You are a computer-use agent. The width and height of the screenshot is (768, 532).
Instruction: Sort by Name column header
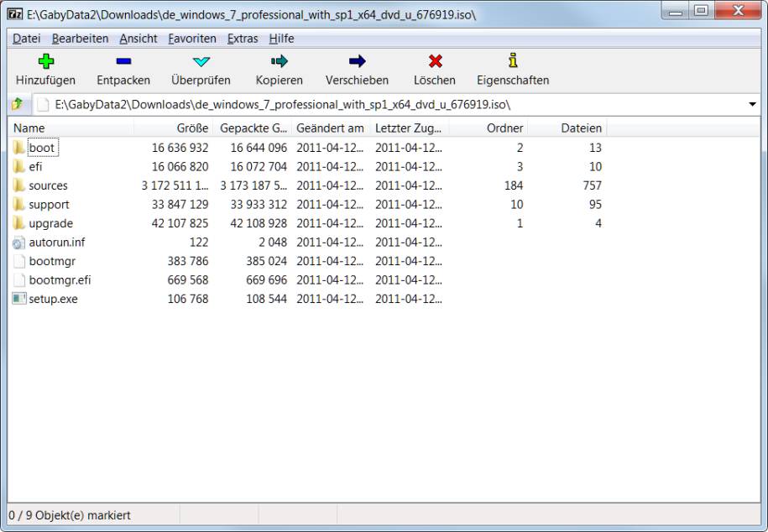click(x=71, y=128)
